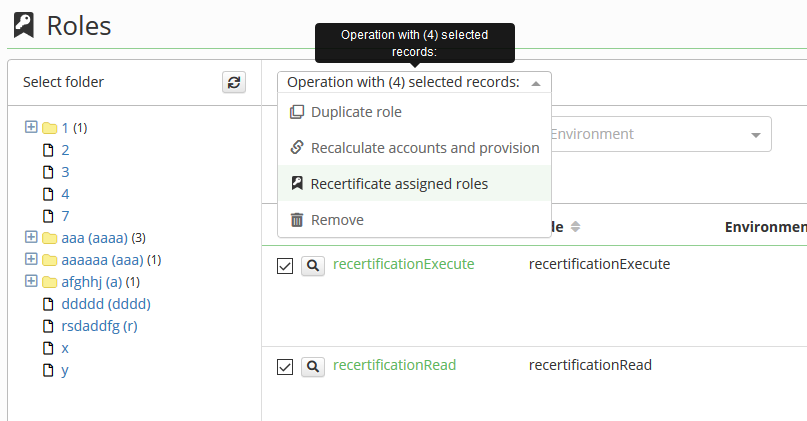Viewport: 807px width, 421px height.
Task: Click the Duplicate role copy icon
Action: click(297, 112)
